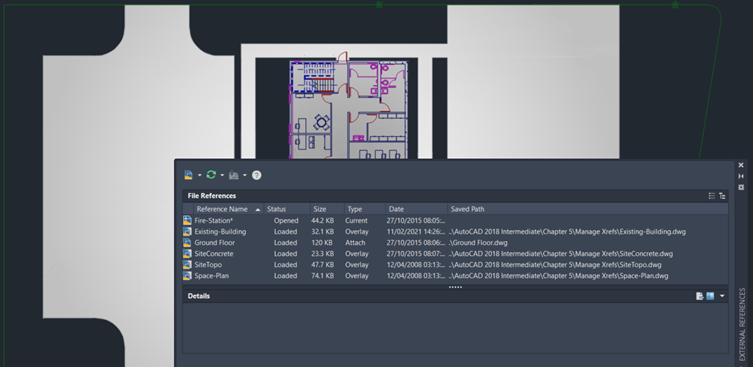
Task: Click the Status column header
Action: click(287, 209)
